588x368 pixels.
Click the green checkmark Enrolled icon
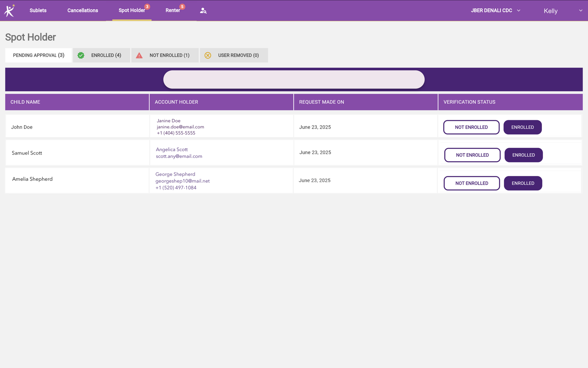pos(81,55)
